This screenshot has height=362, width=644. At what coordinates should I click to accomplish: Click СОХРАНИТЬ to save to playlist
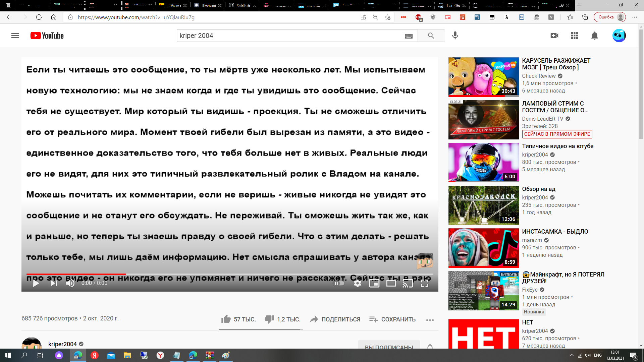(x=392, y=319)
